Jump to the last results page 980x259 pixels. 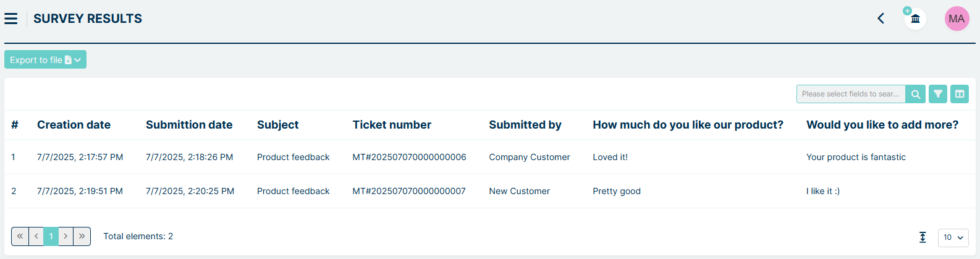[x=82, y=236]
